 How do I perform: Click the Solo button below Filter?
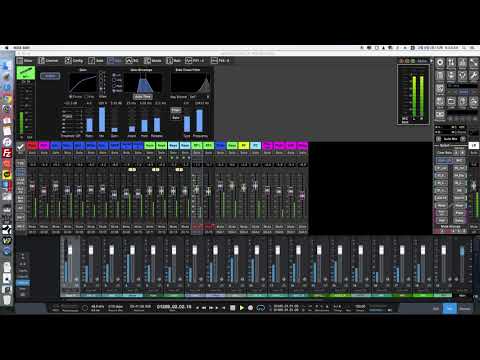pyautogui.click(x=176, y=117)
